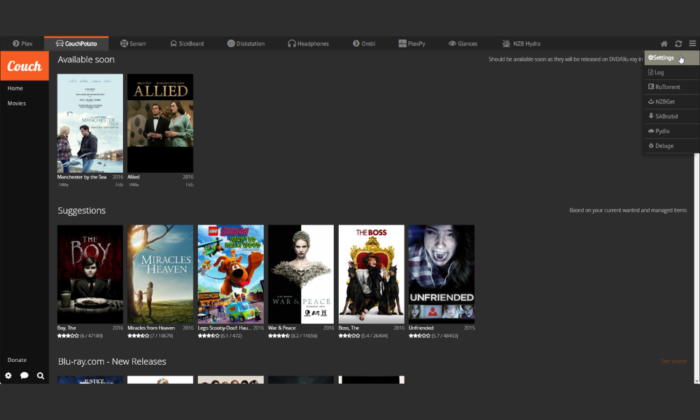Select SABnzbd in the dropdown menu
Image resolution: width=700 pixels, height=420 pixels.
click(x=671, y=116)
